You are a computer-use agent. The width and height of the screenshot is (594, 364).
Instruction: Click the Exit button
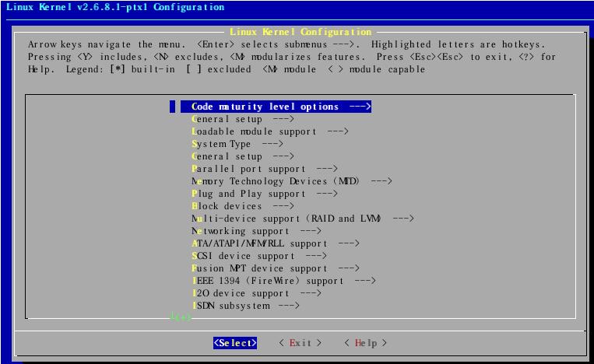[x=301, y=343]
